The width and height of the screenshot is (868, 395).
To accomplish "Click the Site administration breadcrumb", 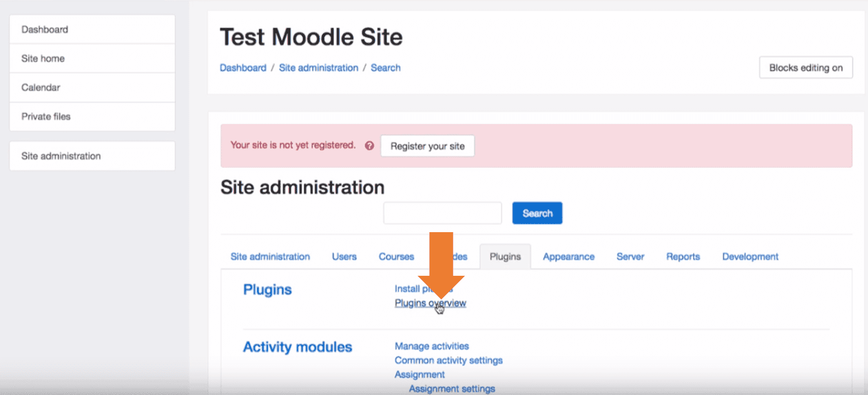I will [319, 68].
